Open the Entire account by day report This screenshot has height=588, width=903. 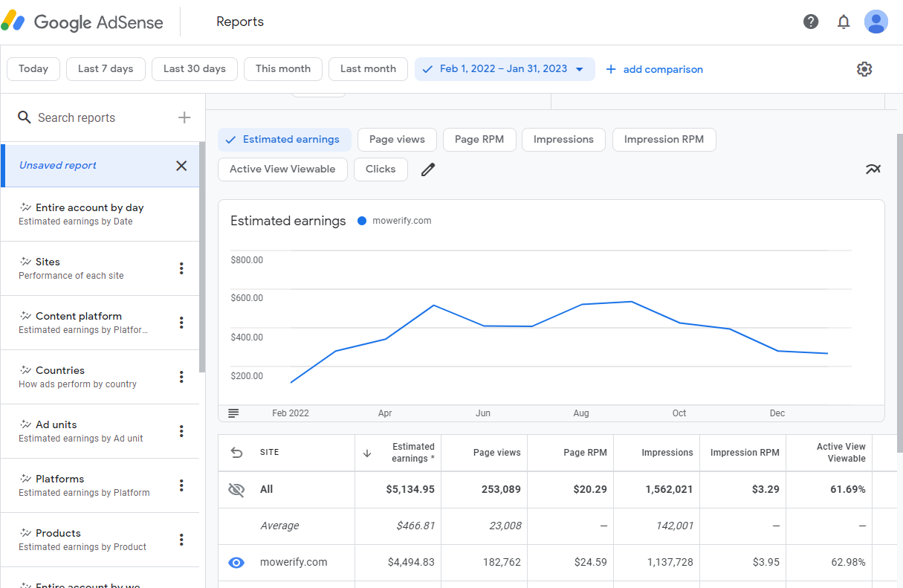coord(100,214)
